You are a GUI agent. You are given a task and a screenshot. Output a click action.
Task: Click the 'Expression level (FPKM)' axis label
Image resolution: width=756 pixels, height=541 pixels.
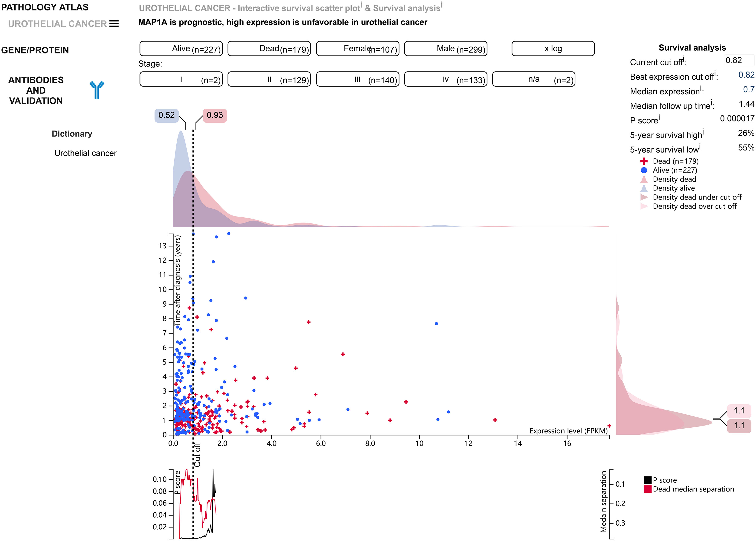(569, 431)
